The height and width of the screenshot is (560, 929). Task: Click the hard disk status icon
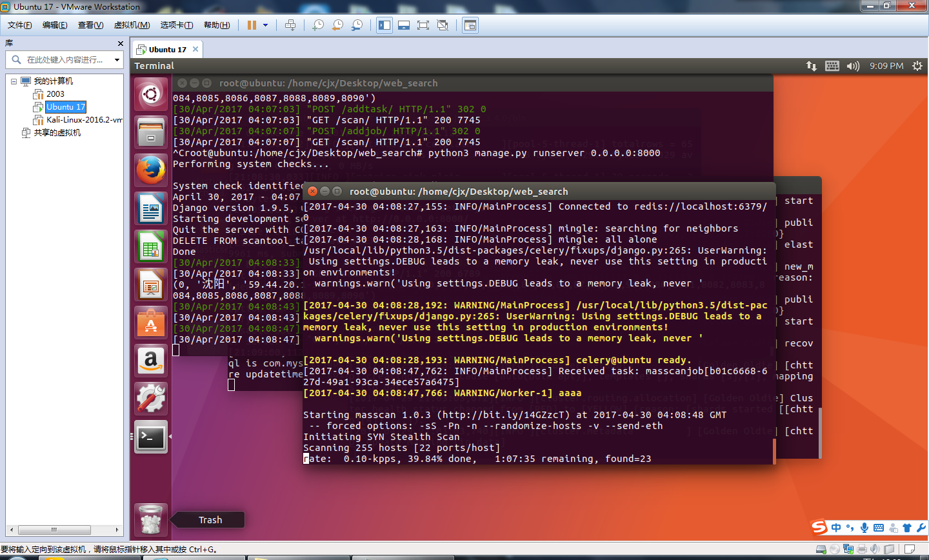coord(821,550)
